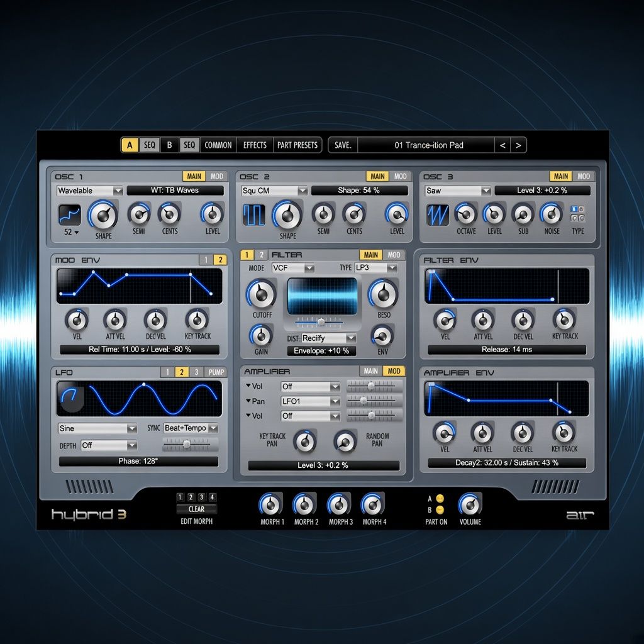Switch to Part B tab

click(169, 145)
